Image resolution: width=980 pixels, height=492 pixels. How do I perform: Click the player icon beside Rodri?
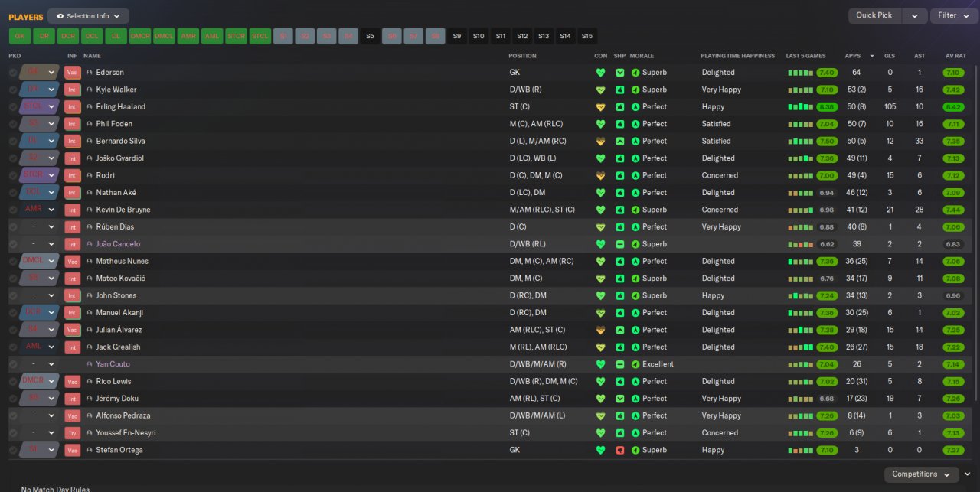pos(90,175)
